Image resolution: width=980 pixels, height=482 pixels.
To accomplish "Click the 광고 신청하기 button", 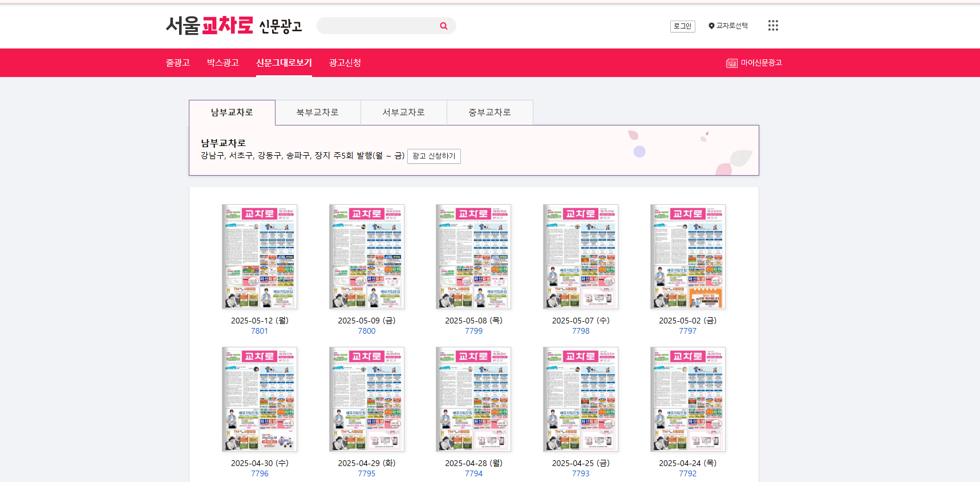I will (434, 156).
